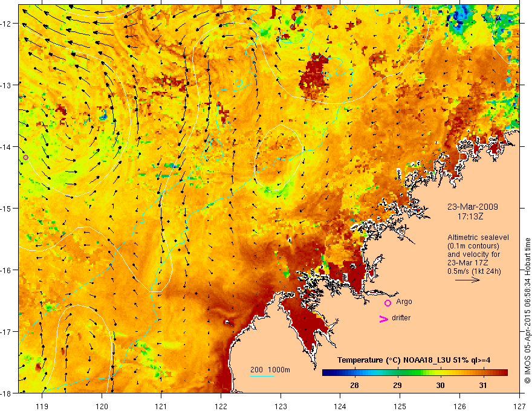Click the time text "17:13Z"
The height and width of the screenshot is (411, 532).
tap(470, 216)
